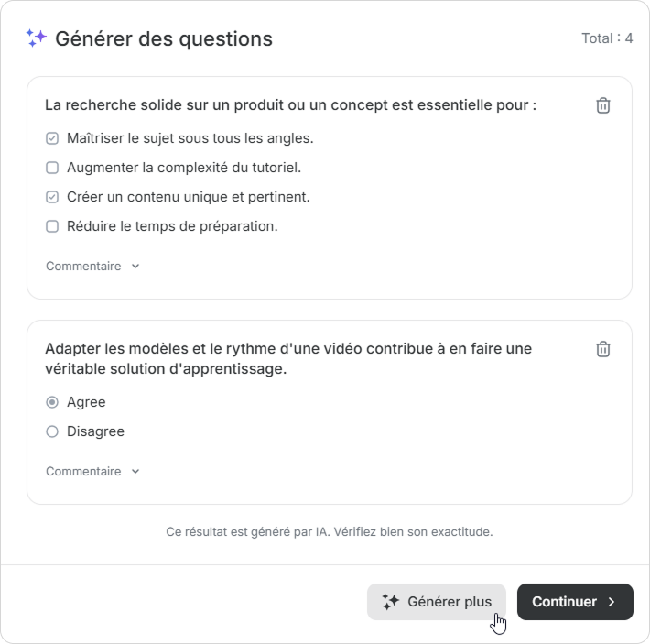Click the first question's title text

tap(290, 105)
